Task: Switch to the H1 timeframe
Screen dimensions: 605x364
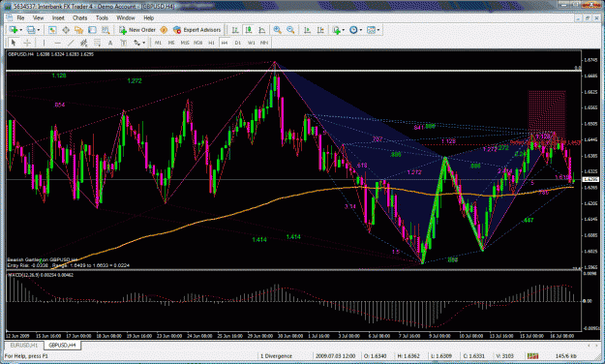Action: click(x=211, y=43)
